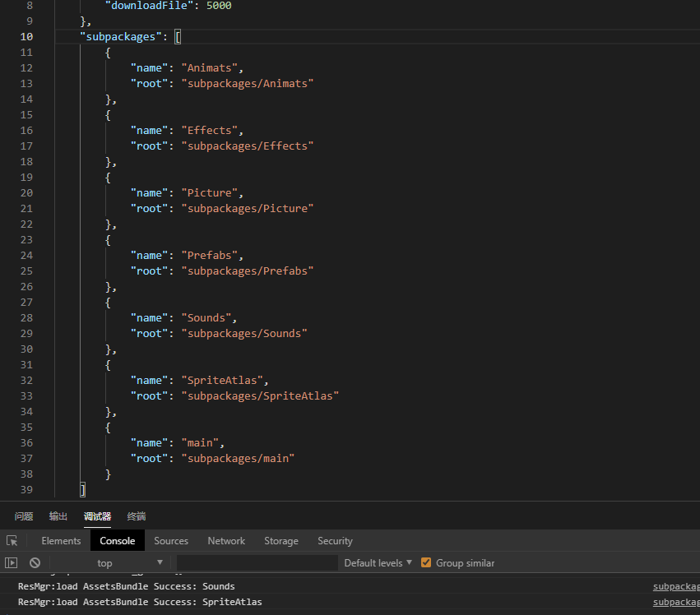The height and width of the screenshot is (615, 700).
Task: Click the "Animats" name value
Action: [x=210, y=68]
